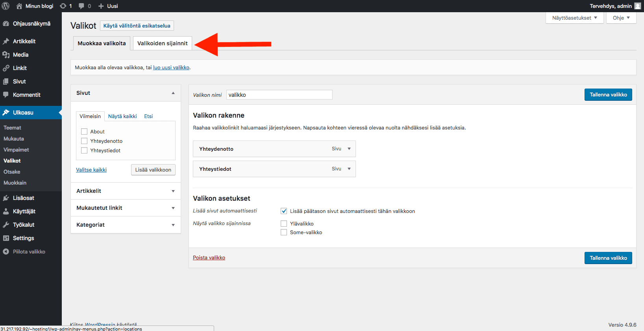Click the Minun blogi site name
This screenshot has height=331, width=644.
click(x=39, y=6)
